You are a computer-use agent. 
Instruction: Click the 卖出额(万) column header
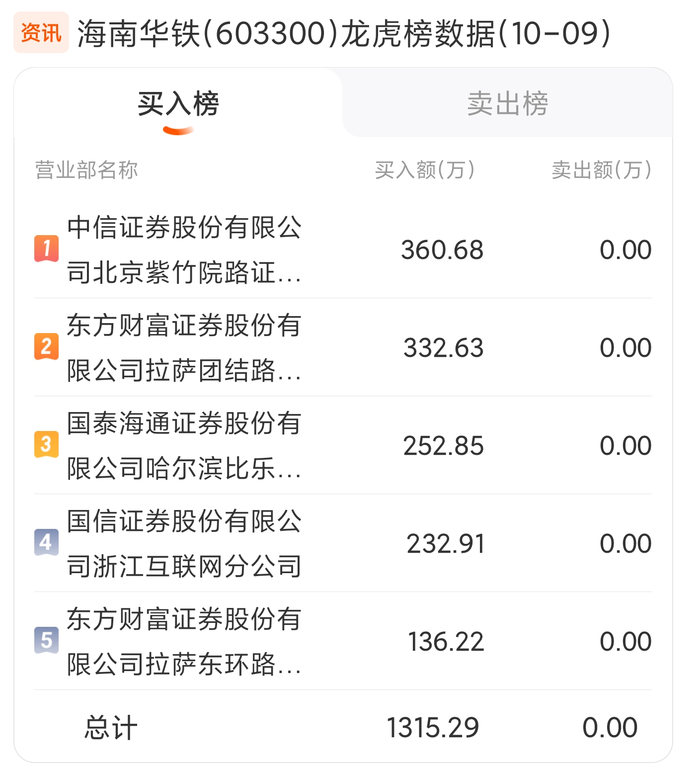602,170
